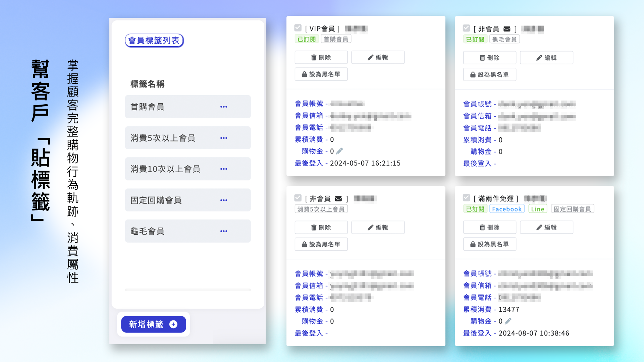Click the 已訂閱 badge on VIP會員 card

click(307, 39)
